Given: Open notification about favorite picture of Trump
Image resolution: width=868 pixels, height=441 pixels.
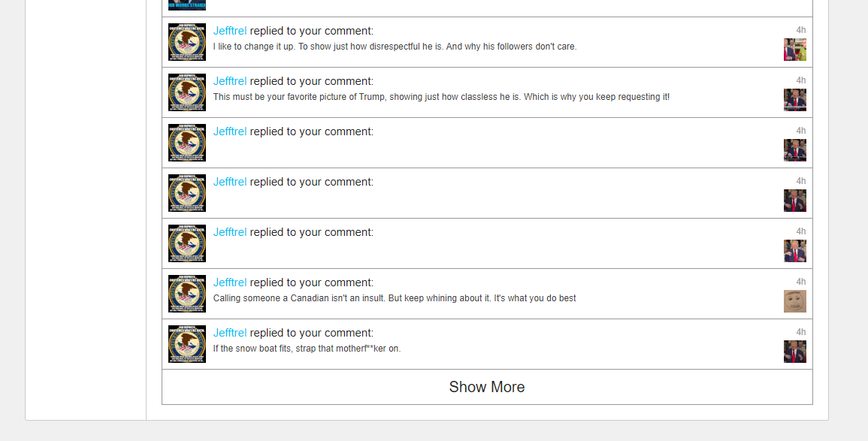Looking at the screenshot, I should 441,97.
